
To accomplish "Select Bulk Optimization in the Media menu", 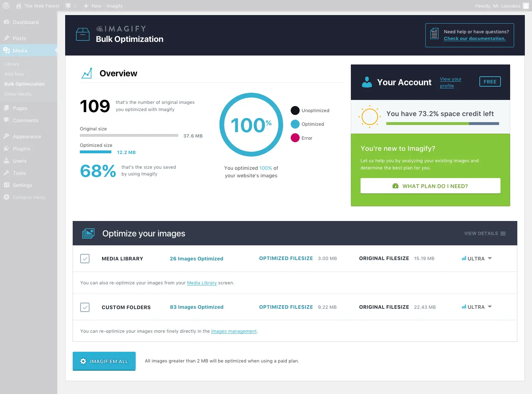I will [x=24, y=84].
